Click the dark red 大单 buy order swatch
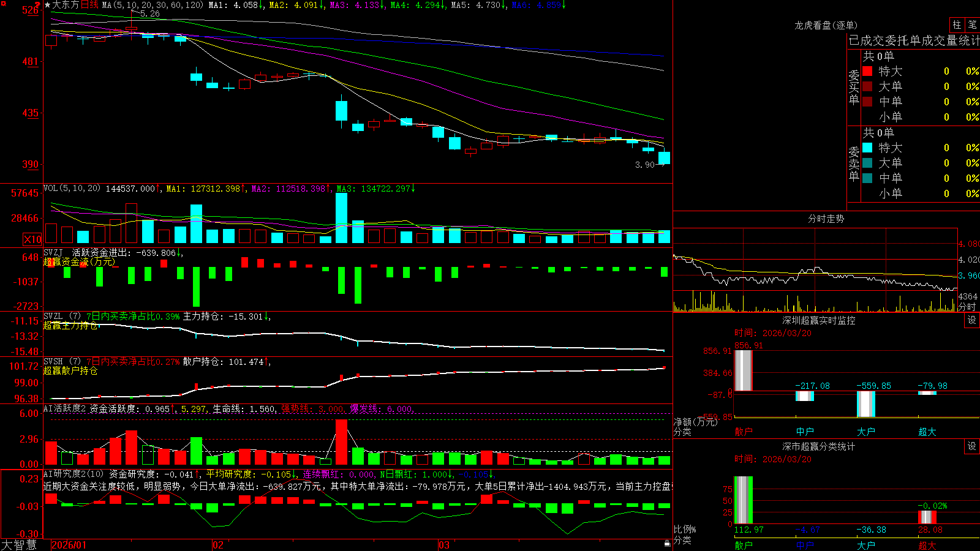This screenshot has height=551, width=980. 867,86
